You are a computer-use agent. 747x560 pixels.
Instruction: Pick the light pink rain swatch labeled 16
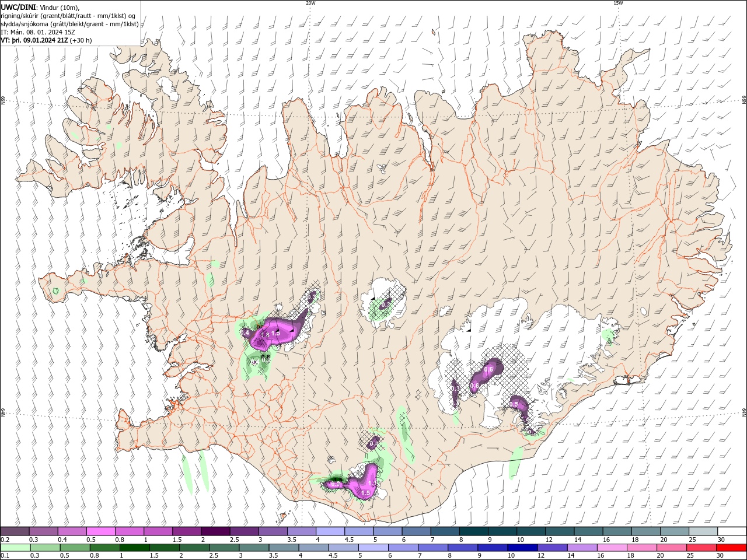(612, 548)
